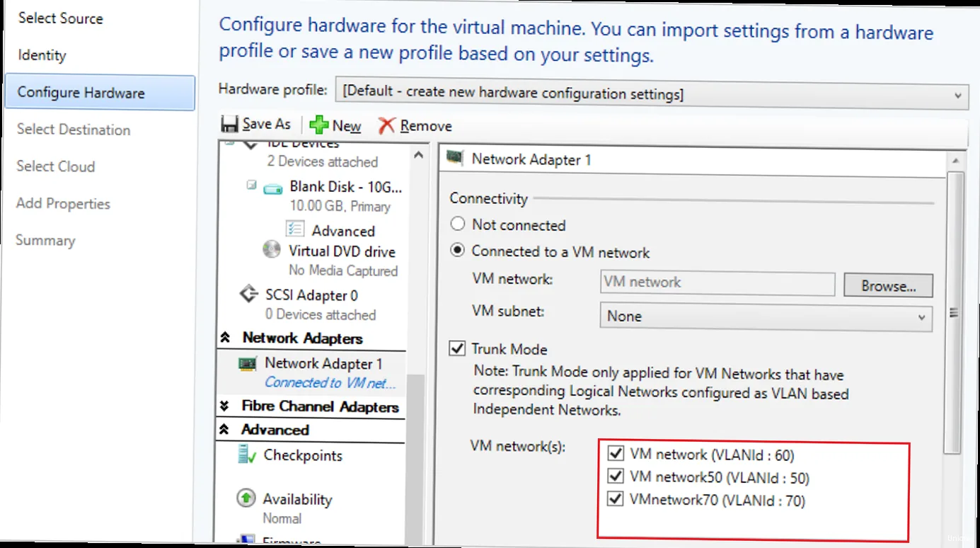980x548 pixels.
Task: Open the Virtual DVD drive icon
Action: click(x=272, y=251)
